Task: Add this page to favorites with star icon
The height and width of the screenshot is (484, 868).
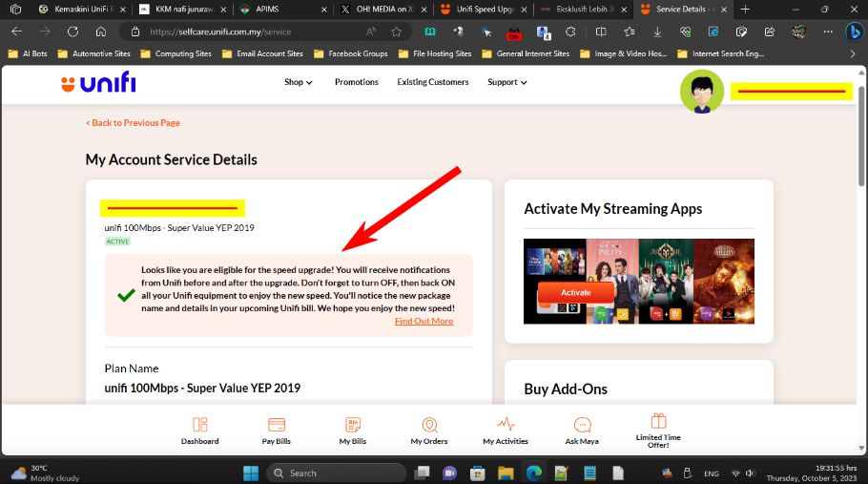Action: pyautogui.click(x=397, y=32)
